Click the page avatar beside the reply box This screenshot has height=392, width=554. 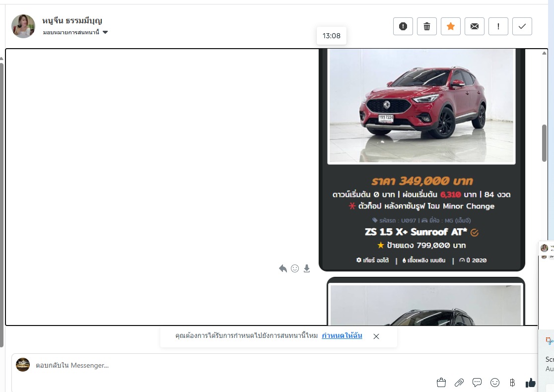point(23,365)
